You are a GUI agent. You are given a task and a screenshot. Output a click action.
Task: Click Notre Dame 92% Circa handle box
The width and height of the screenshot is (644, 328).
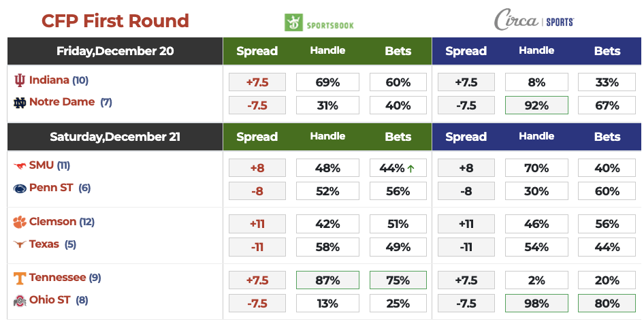click(x=536, y=105)
